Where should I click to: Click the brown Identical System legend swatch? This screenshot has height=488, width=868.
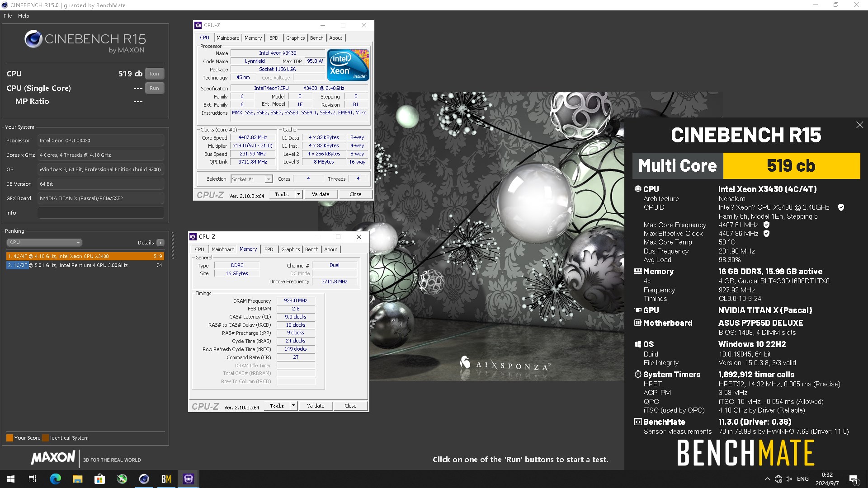45,438
